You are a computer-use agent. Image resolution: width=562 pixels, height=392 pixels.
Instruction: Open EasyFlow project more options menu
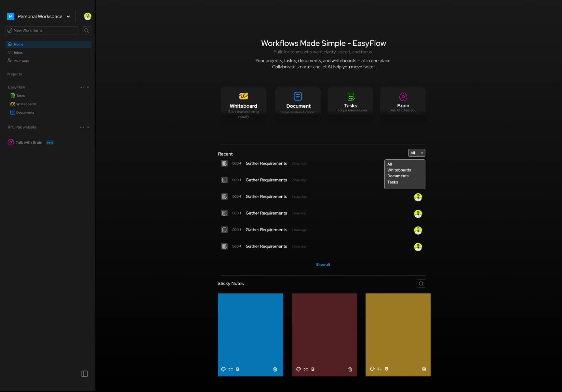(x=82, y=87)
